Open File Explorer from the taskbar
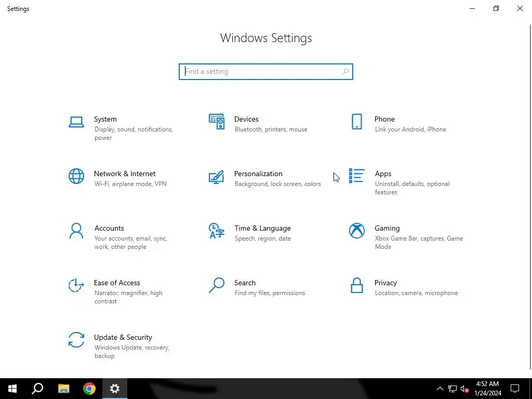Image resolution: width=532 pixels, height=399 pixels. (x=63, y=389)
